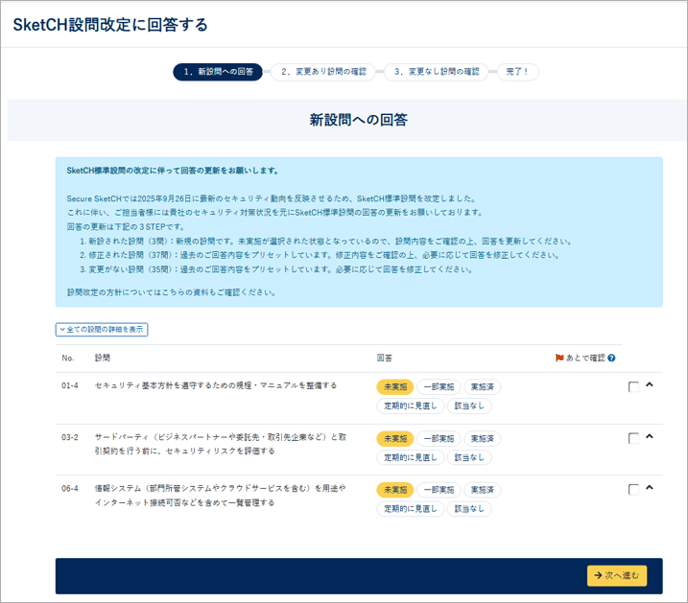Select 定期的に見直し for question 03-2
The height and width of the screenshot is (603, 688).
(x=411, y=458)
